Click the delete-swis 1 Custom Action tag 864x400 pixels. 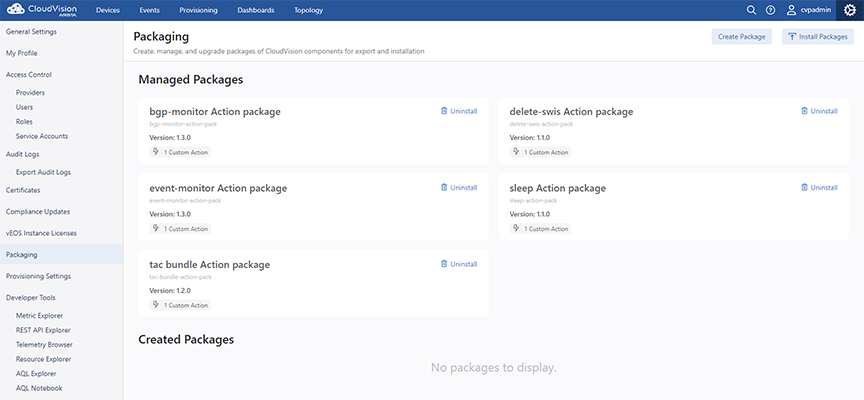click(x=541, y=152)
